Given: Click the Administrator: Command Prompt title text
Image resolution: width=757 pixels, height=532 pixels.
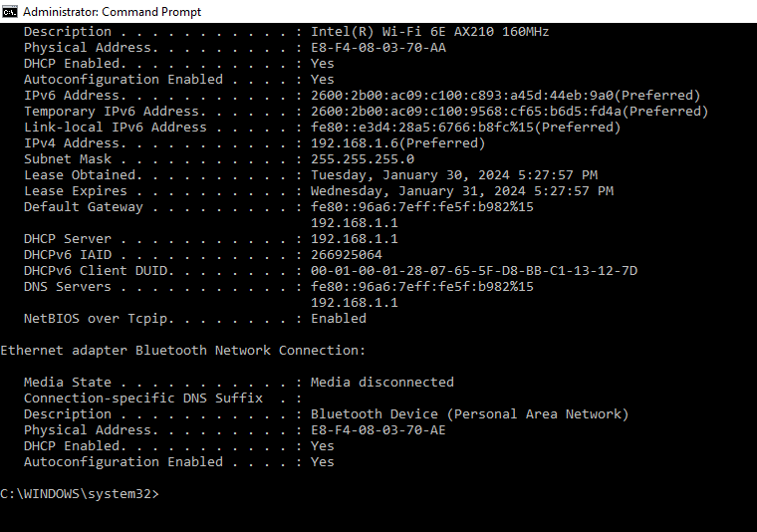Looking at the screenshot, I should pyautogui.click(x=112, y=12).
